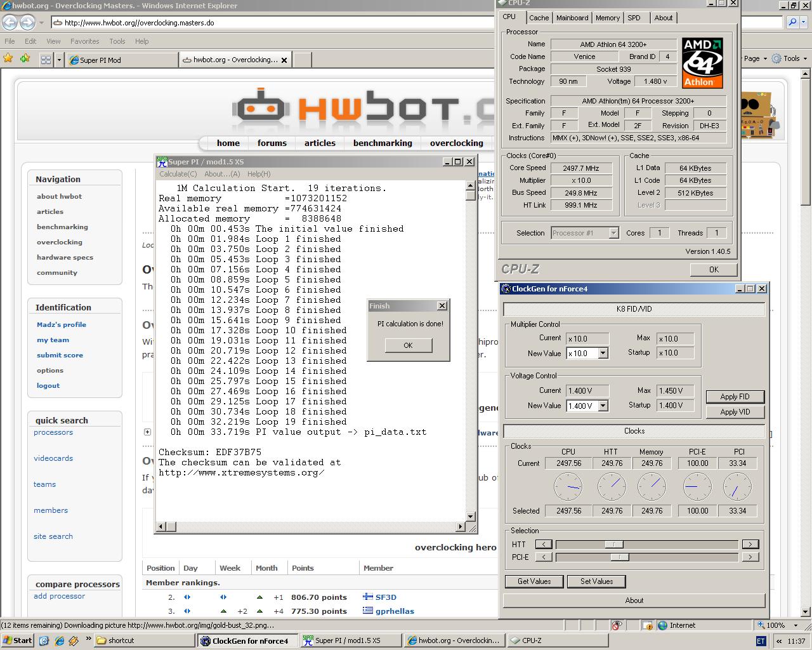Viewport: 812px width, 650px height.
Task: Click the Start button on taskbar
Action: (17, 640)
